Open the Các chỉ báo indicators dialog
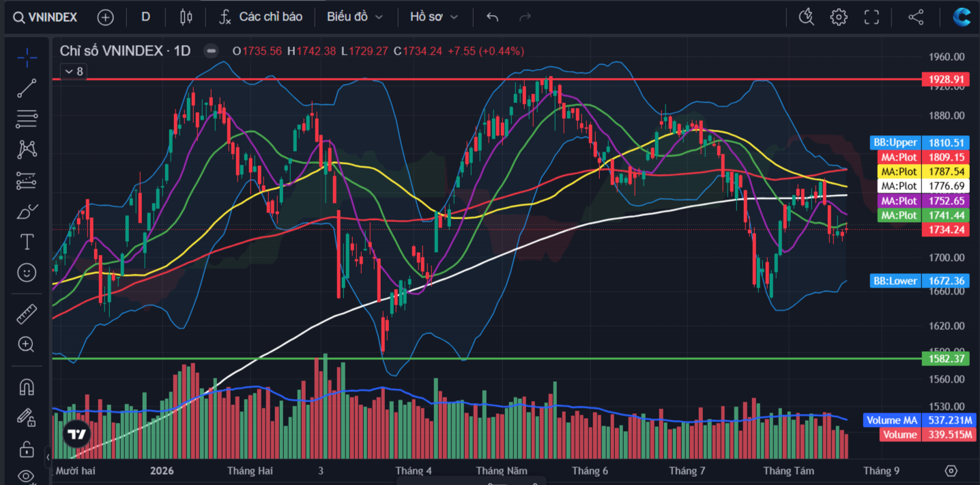The image size is (980, 485). (x=261, y=17)
